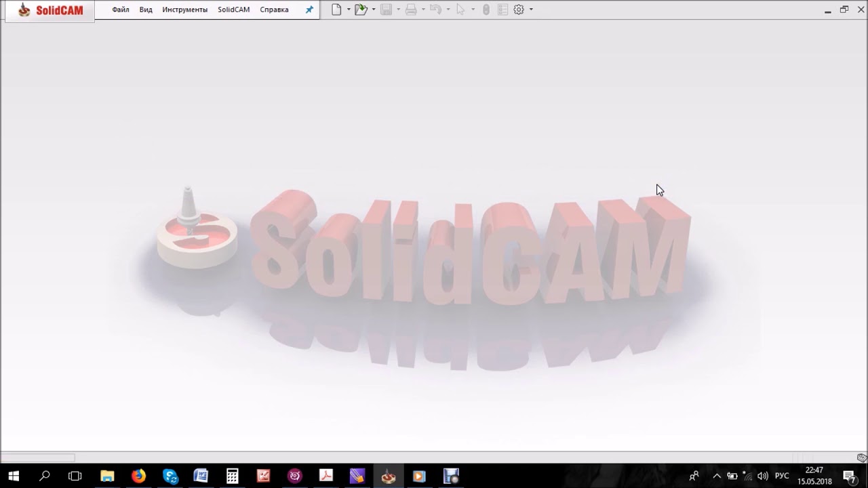Screen dimensions: 868x488
Task: Click the Undo icon
Action: (x=436, y=9)
